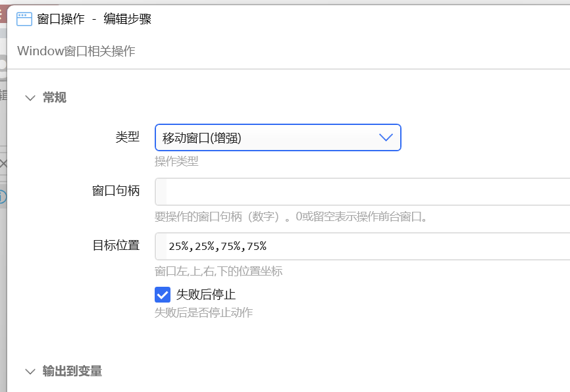Click the Window窗口相关操作 description text

pyautogui.click(x=76, y=51)
